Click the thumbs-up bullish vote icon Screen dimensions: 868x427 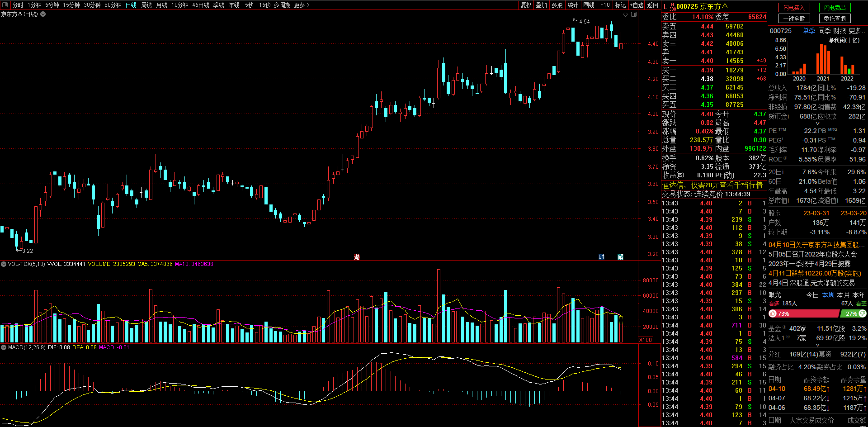tap(773, 313)
